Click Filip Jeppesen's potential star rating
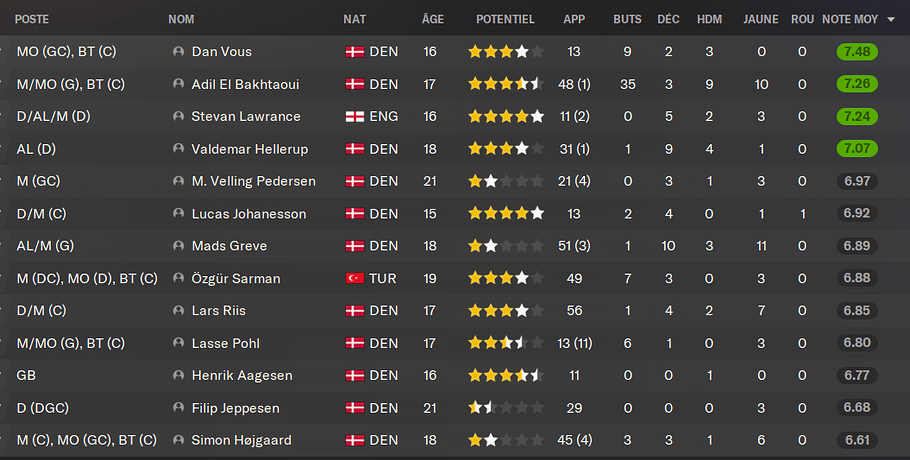The image size is (910, 460). click(506, 408)
